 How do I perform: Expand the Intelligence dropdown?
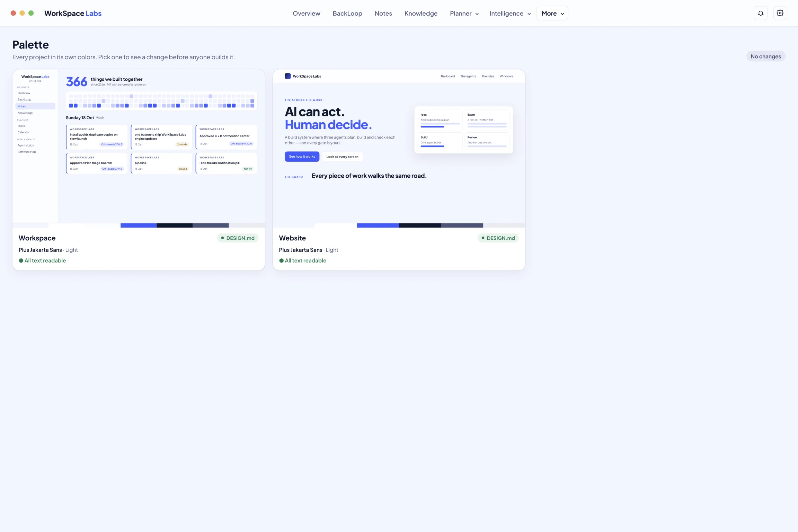(510, 13)
